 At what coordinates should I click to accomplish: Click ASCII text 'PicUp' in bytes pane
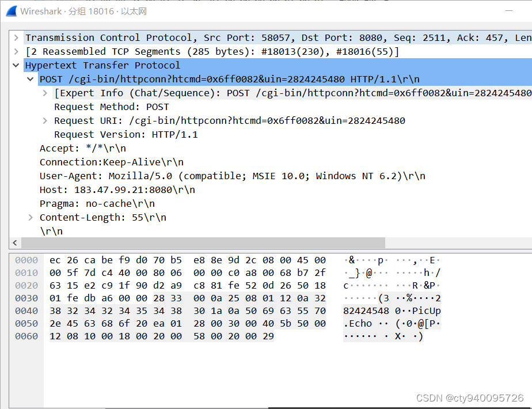coord(427,311)
